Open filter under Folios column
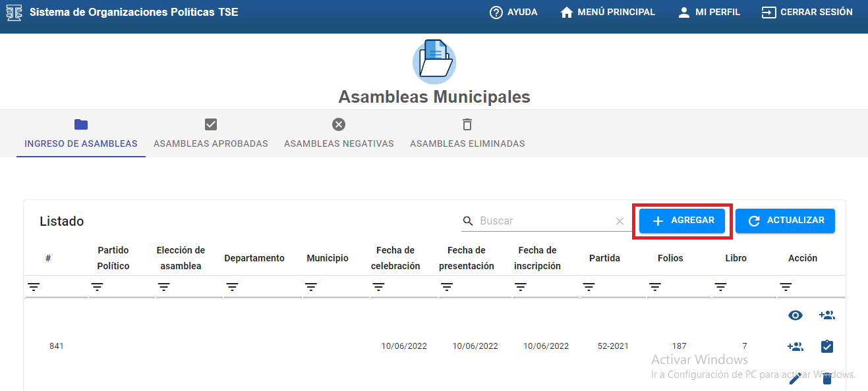The width and height of the screenshot is (868, 391). click(655, 287)
